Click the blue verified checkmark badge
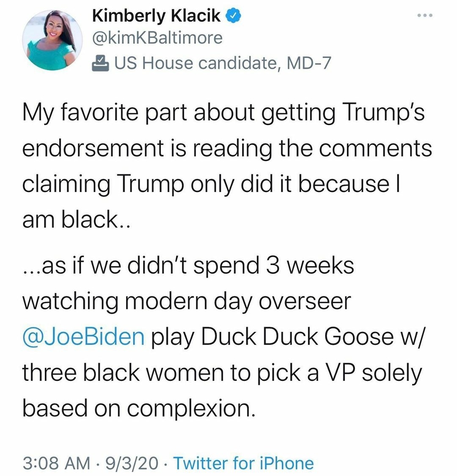457x476 pixels. click(233, 16)
